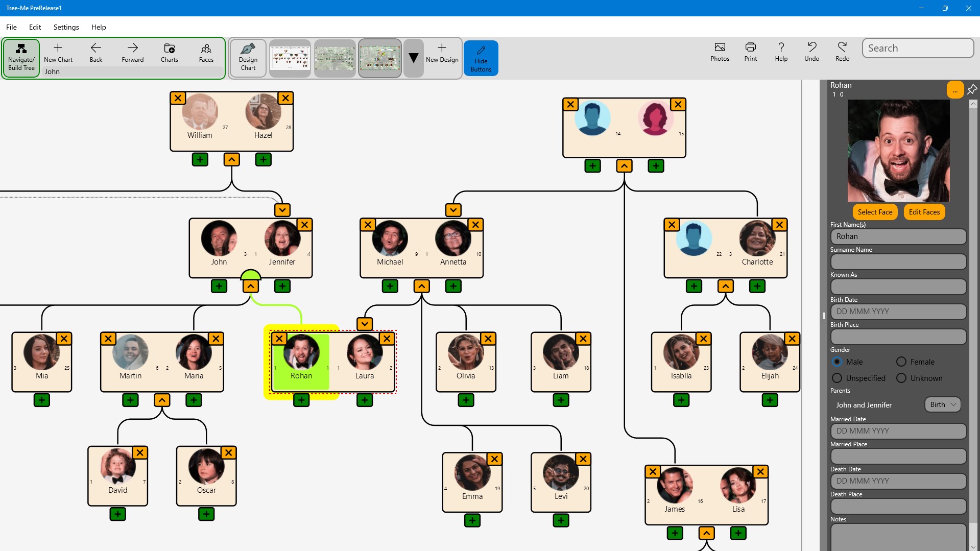Undo the last change

tap(811, 52)
